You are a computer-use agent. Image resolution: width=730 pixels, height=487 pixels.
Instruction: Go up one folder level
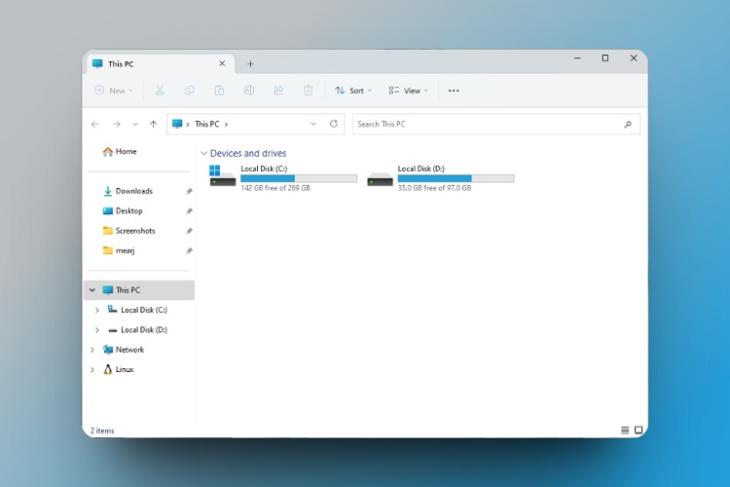tap(153, 124)
